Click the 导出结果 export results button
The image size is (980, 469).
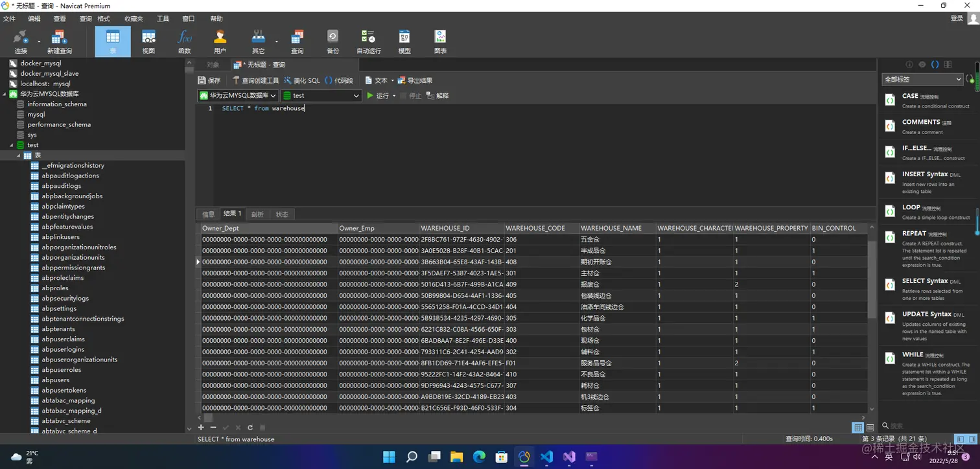415,80
